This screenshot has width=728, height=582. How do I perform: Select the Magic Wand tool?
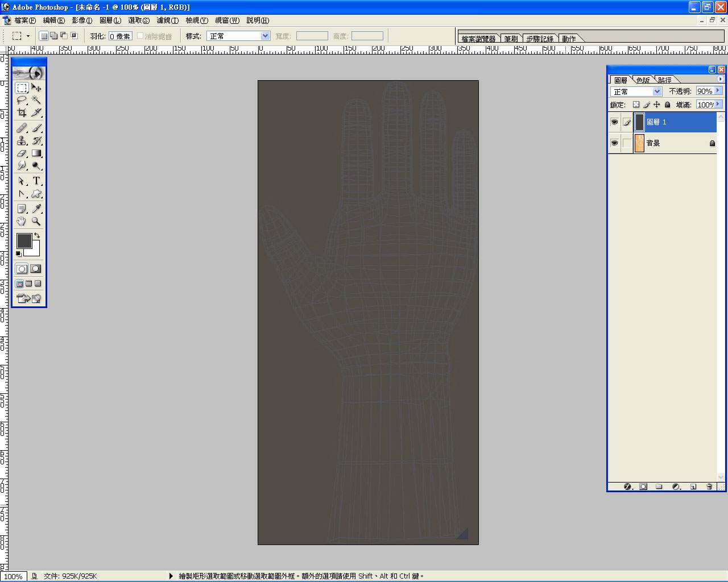coord(36,100)
